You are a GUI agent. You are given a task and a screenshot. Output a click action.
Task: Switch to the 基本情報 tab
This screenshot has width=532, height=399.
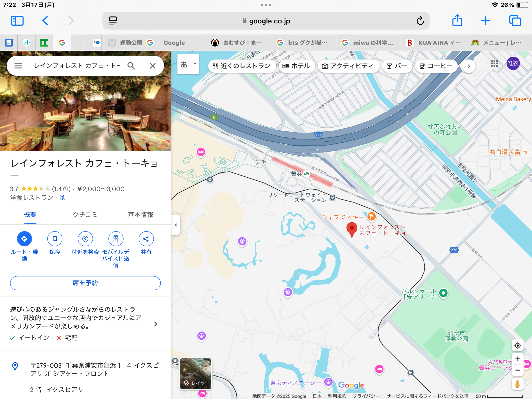tap(140, 215)
